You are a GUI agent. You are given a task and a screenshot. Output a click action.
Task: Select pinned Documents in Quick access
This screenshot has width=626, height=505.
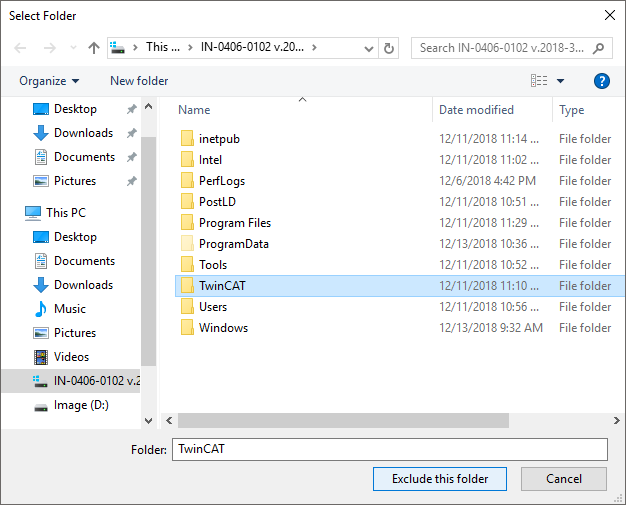click(x=74, y=157)
